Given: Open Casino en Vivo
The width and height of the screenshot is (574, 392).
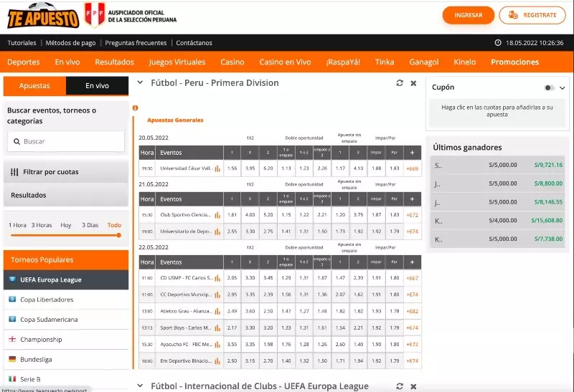Looking at the screenshot, I should click(x=285, y=62).
